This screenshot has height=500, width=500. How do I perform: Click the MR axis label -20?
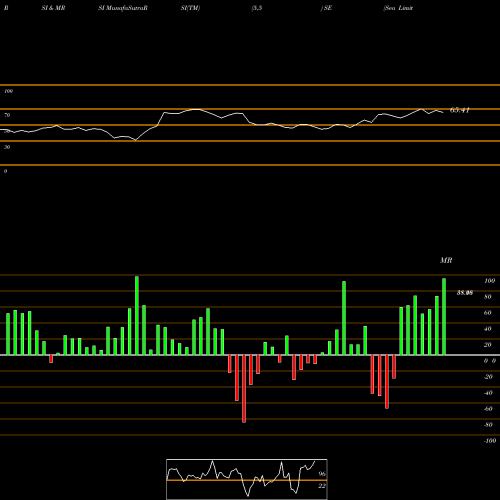[x=488, y=377]
